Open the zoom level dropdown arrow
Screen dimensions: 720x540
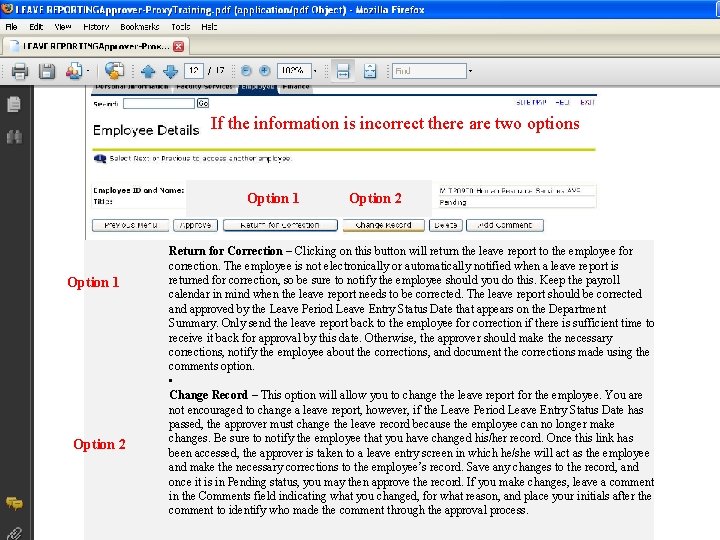click(x=315, y=71)
